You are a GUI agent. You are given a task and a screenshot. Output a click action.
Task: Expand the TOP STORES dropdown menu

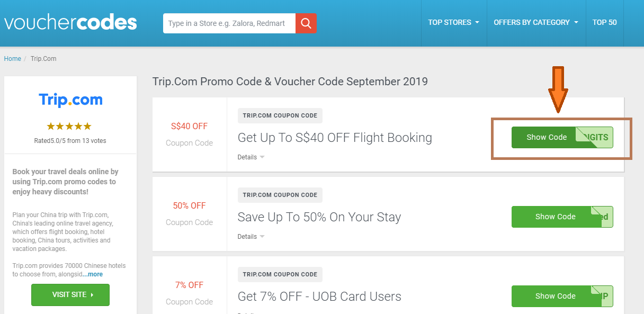click(x=453, y=23)
